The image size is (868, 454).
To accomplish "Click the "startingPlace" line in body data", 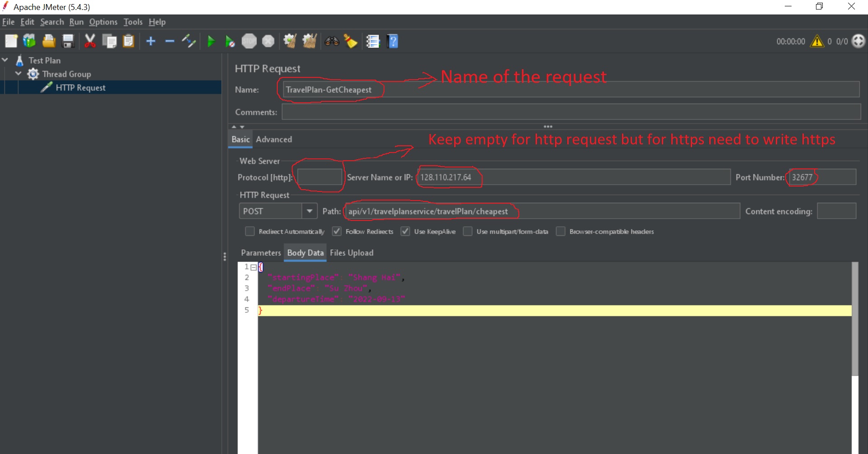I will pos(336,277).
